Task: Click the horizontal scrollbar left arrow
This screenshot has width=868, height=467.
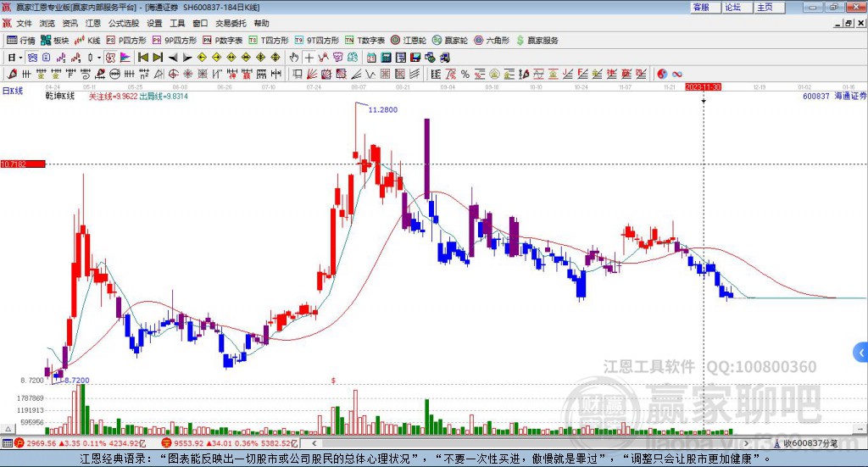Action: [314, 443]
